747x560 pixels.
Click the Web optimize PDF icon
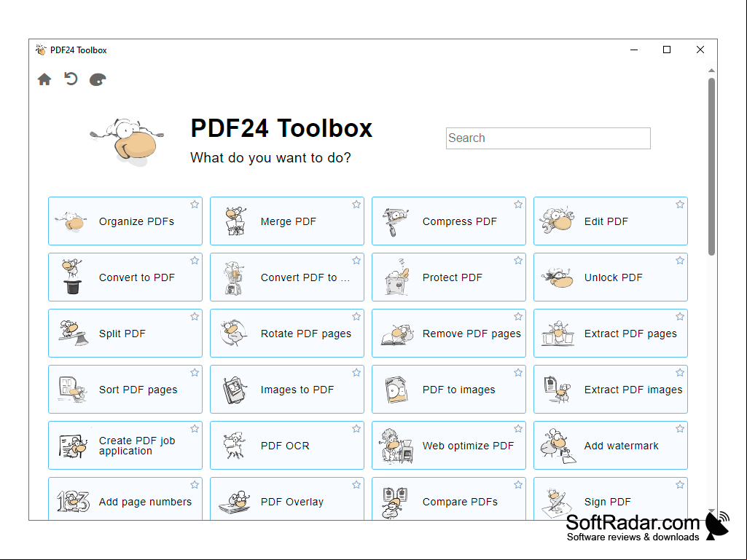pos(396,445)
